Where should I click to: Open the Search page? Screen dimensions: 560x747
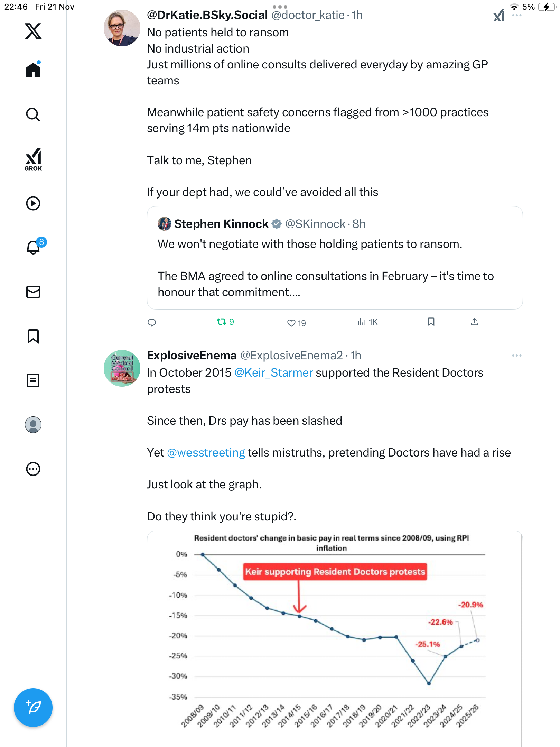33,114
